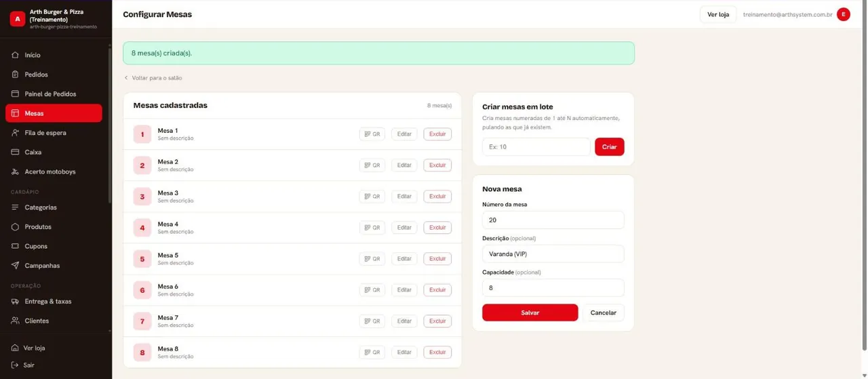The height and width of the screenshot is (379, 868).
Task: Click the Produtos box icon
Action: click(x=15, y=226)
